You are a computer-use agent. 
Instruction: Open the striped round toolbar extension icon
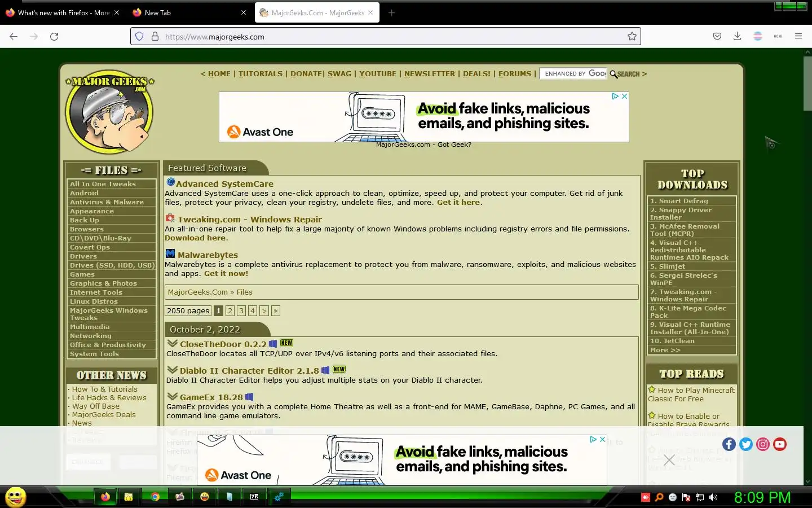758,36
